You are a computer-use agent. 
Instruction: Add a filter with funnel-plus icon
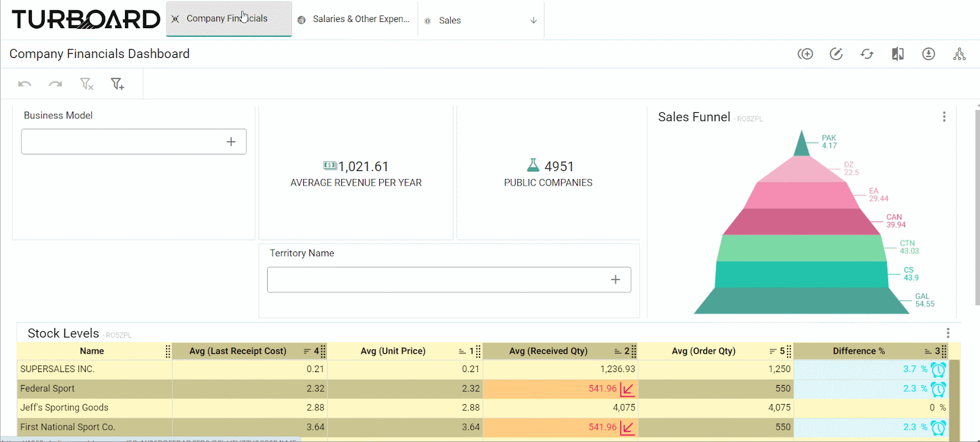point(117,84)
